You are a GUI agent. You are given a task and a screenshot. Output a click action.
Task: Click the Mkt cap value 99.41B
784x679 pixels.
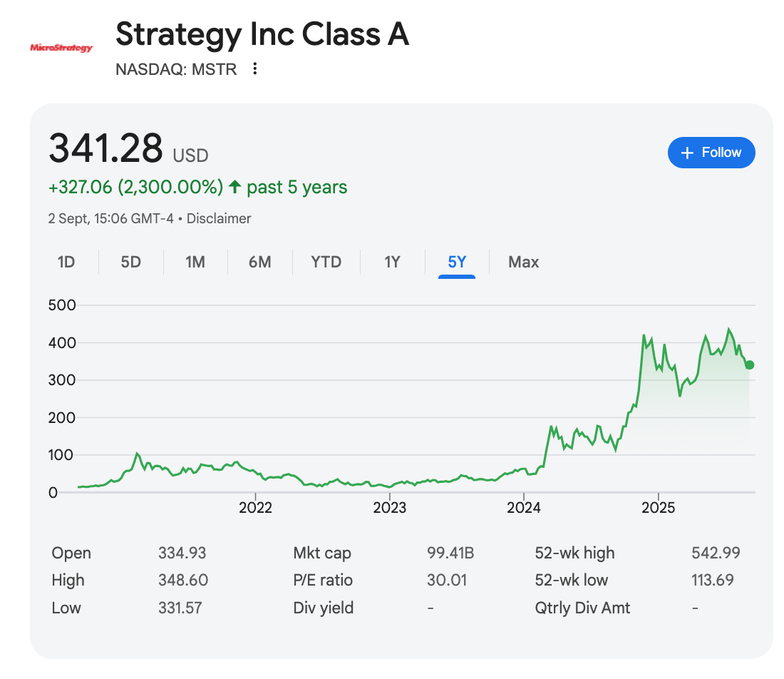[x=450, y=553]
